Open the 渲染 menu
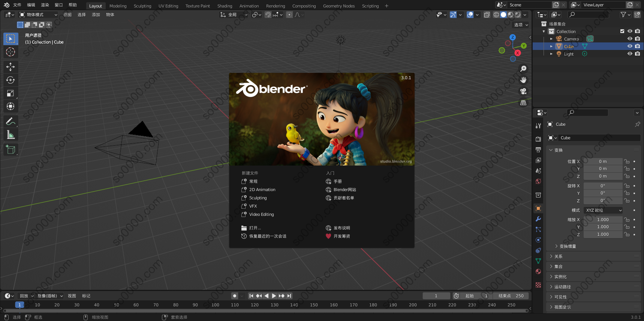The width and height of the screenshot is (644, 321). [45, 5]
